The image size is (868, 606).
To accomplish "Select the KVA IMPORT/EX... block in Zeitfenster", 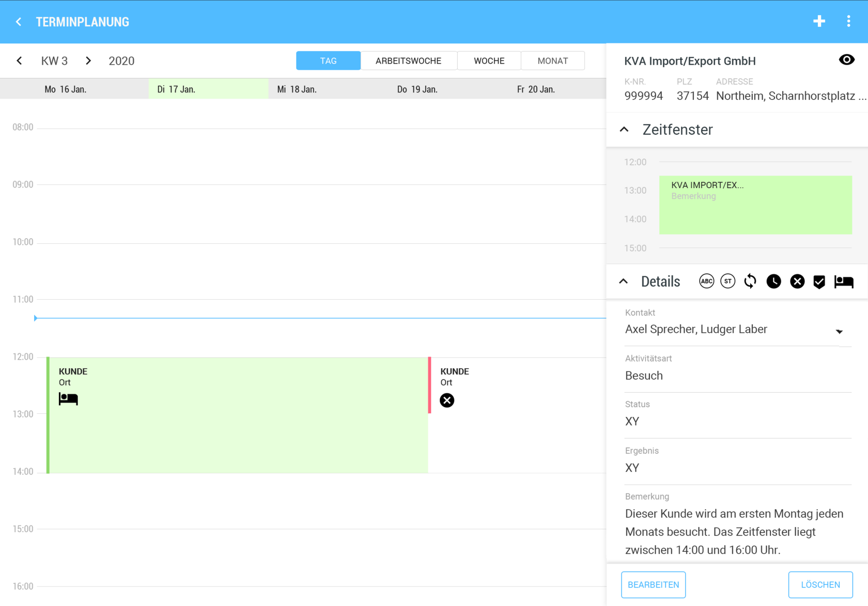I will click(x=755, y=205).
